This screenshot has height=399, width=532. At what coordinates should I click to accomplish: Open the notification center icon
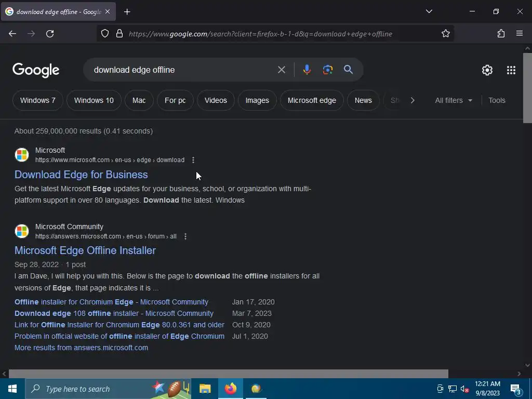[x=515, y=389]
